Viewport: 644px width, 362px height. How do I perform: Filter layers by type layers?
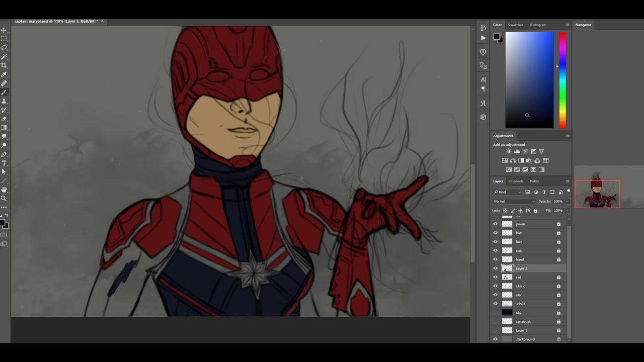pos(544,192)
